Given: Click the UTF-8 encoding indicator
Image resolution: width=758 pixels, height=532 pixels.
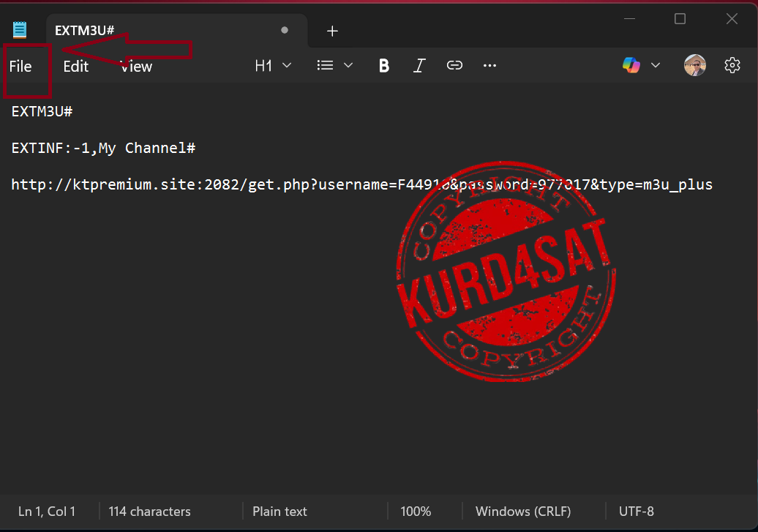Looking at the screenshot, I should click(x=637, y=512).
